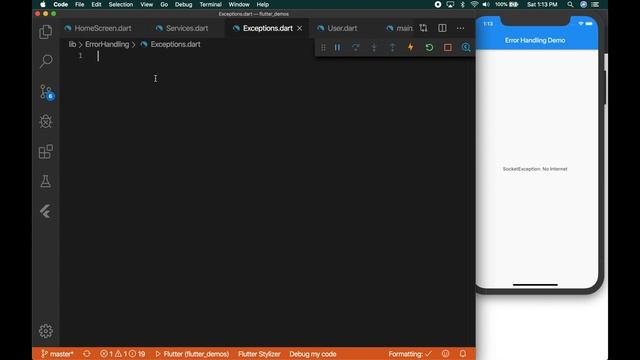This screenshot has width=640, height=360.
Task: Open the Window menu
Action: click(239, 4)
